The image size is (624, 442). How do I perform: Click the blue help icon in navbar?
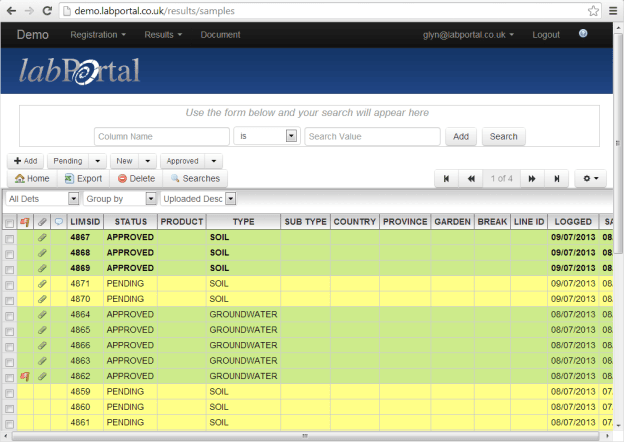pyautogui.click(x=583, y=33)
